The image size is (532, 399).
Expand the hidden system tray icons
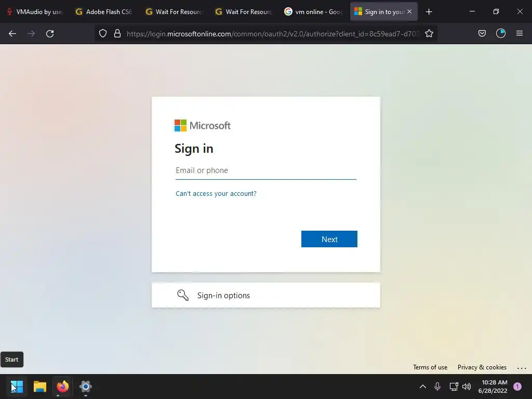423,387
